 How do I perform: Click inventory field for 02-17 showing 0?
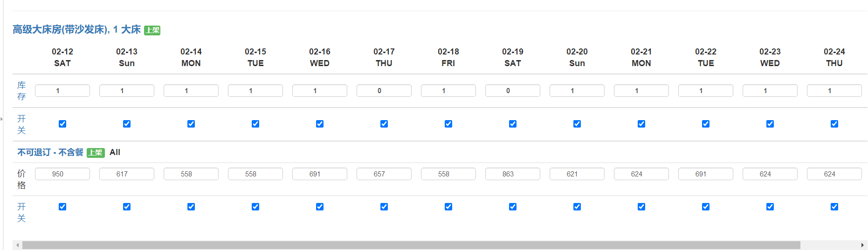(x=384, y=91)
